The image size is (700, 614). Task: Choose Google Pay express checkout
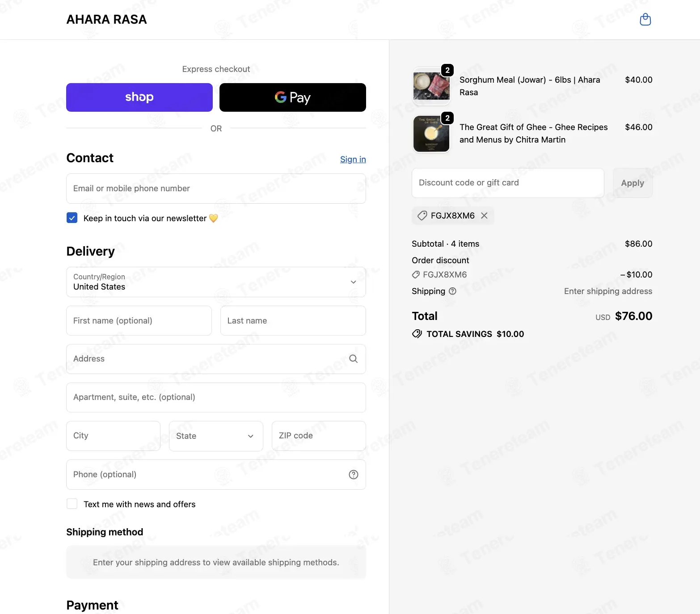point(293,97)
